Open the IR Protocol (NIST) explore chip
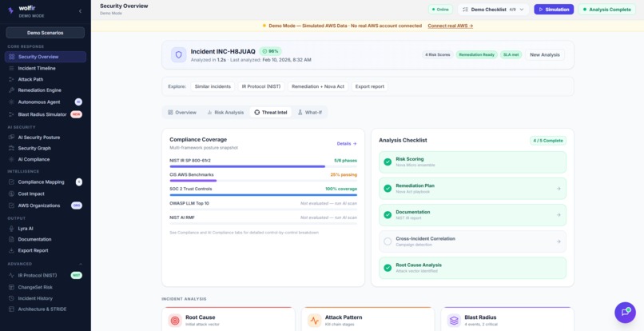This screenshot has width=644, height=331. point(261,86)
